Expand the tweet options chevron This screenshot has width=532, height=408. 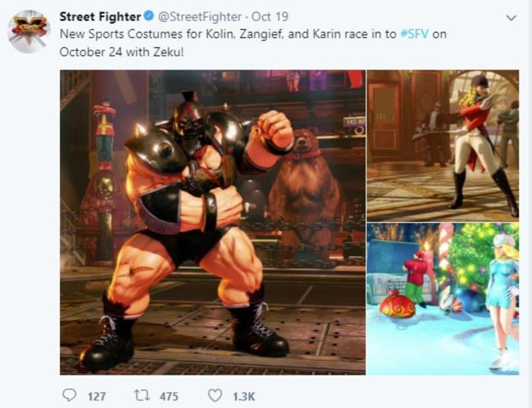511,18
